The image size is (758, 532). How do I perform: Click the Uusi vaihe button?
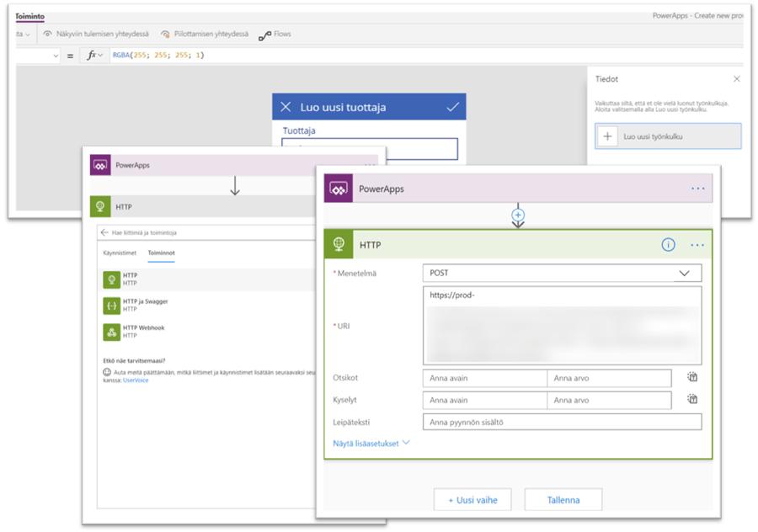pyautogui.click(x=472, y=500)
